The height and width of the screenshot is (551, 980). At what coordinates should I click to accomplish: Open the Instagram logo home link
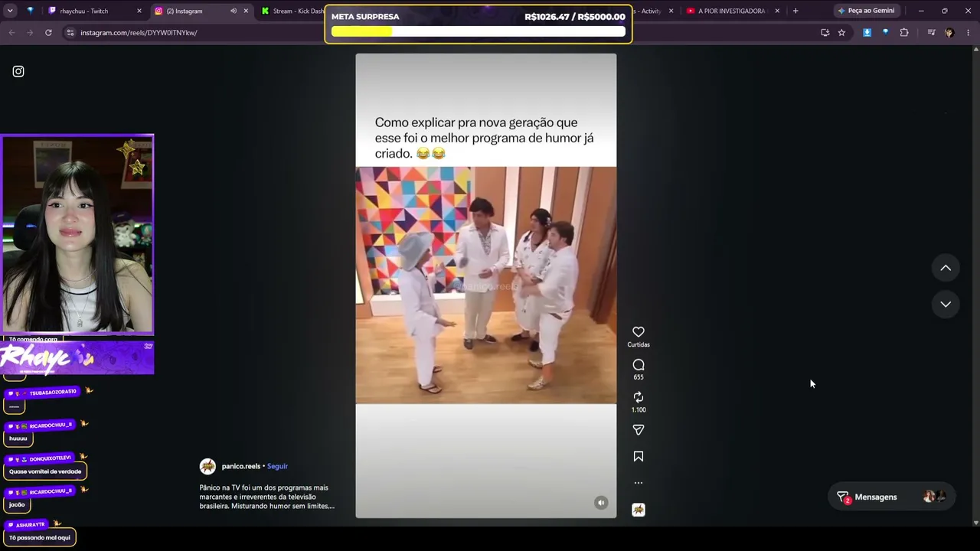[x=18, y=71]
